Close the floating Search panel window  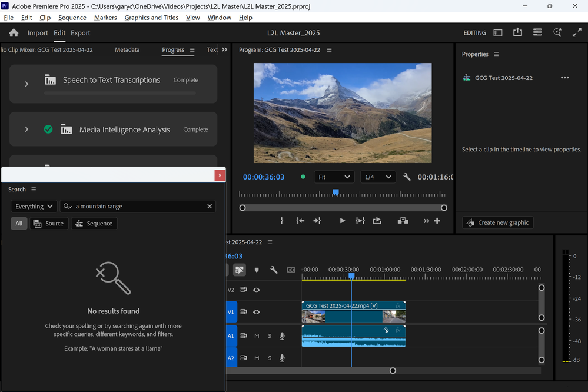tap(220, 175)
